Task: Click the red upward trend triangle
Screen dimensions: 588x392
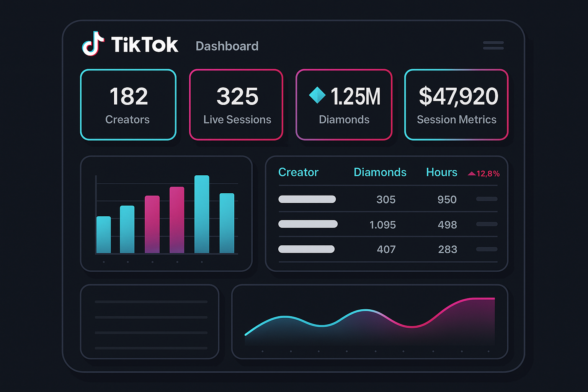Action: point(472,174)
